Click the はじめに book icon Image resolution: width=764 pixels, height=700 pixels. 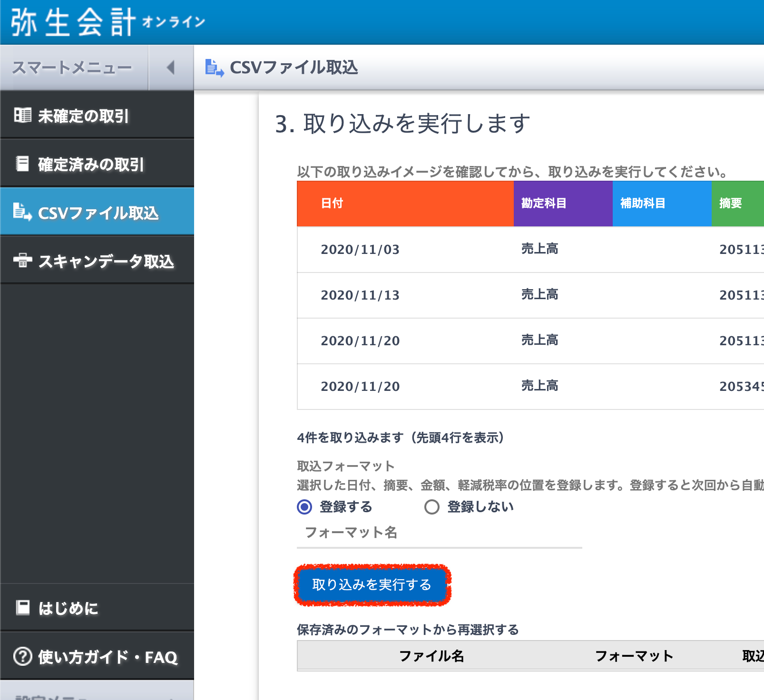22,607
